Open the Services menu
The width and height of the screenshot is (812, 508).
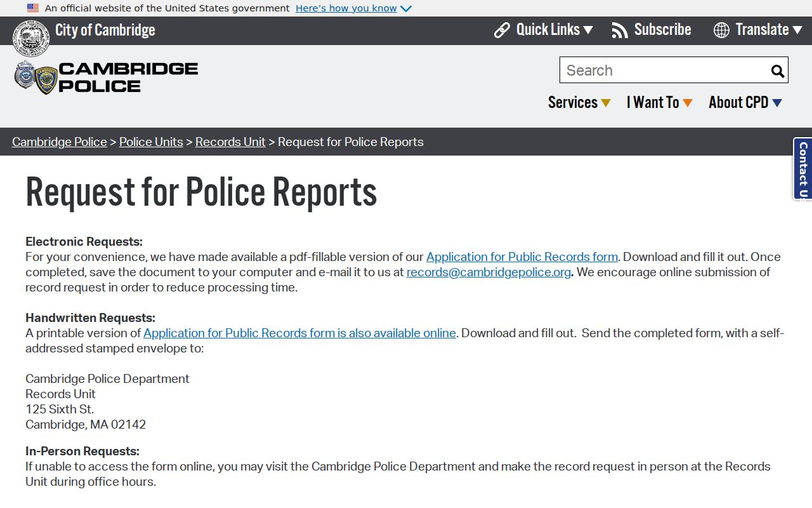point(579,102)
